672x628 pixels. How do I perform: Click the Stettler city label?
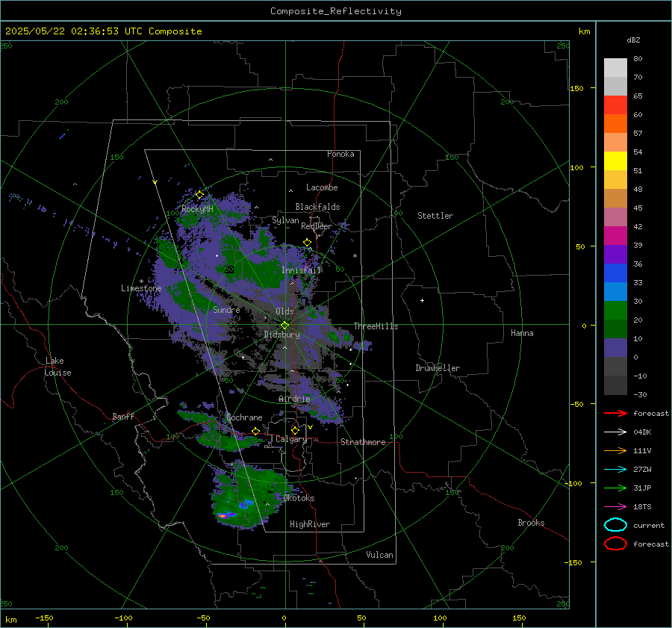(435, 216)
